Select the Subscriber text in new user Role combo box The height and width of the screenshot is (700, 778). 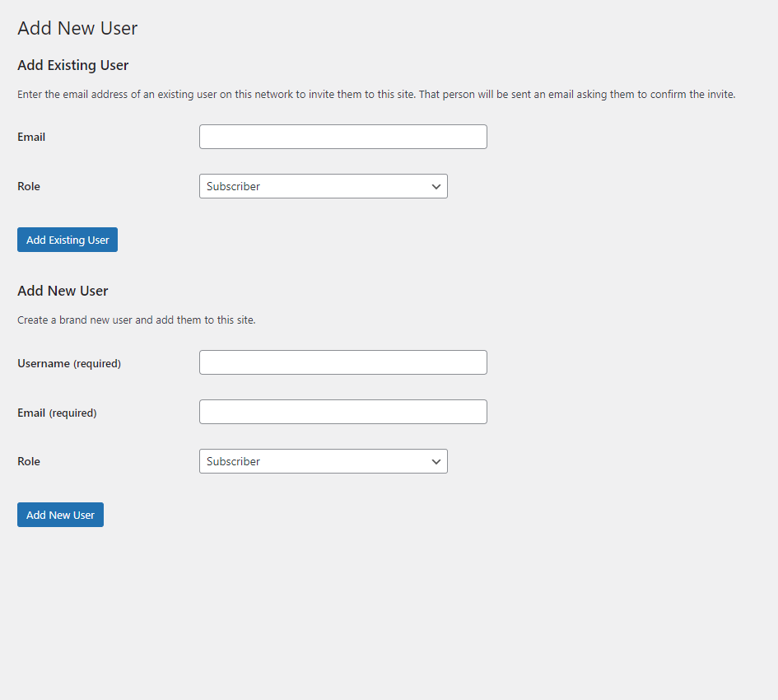233,462
